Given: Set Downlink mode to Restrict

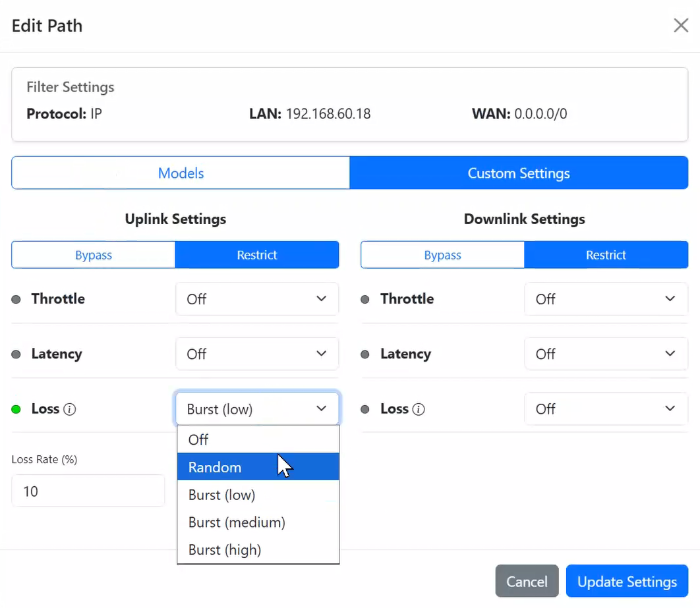Looking at the screenshot, I should pyautogui.click(x=606, y=255).
